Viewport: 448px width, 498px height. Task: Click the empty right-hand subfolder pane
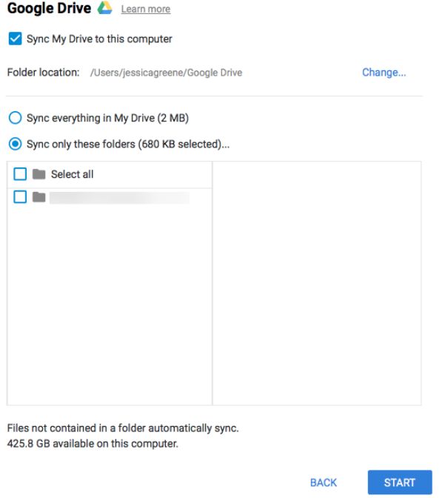317,282
